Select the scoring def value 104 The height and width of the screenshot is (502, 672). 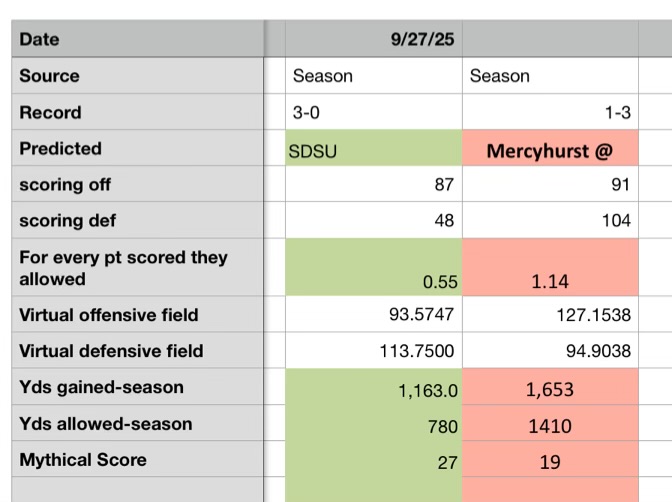point(551,221)
